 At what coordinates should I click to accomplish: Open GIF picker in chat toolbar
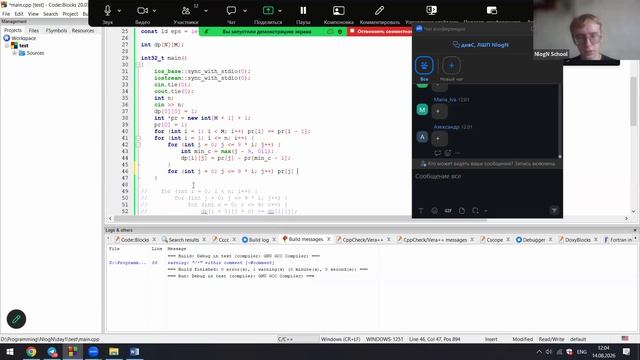tap(448, 211)
